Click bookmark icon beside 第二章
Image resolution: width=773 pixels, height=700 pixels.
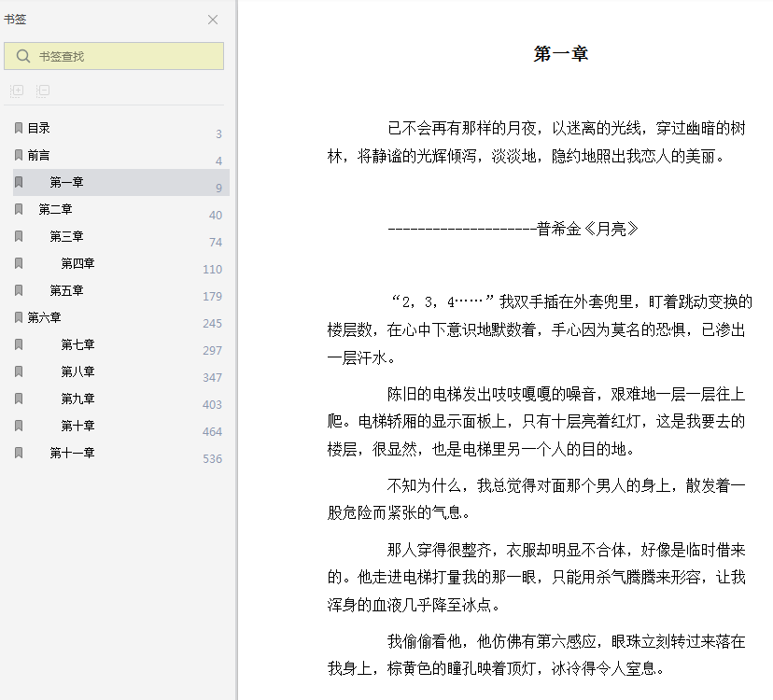click(x=19, y=209)
